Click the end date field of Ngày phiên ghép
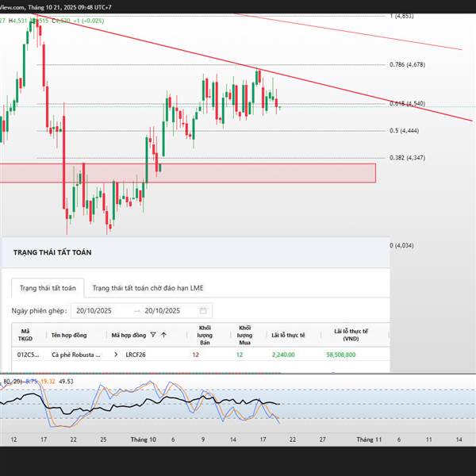Image resolution: width=476 pixels, height=476 pixels. pos(163,310)
